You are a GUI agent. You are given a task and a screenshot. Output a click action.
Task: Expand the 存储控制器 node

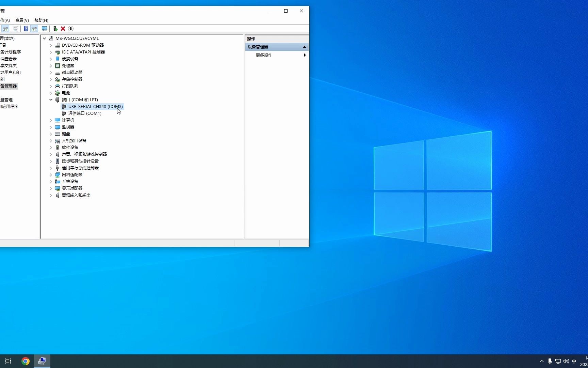click(x=51, y=79)
